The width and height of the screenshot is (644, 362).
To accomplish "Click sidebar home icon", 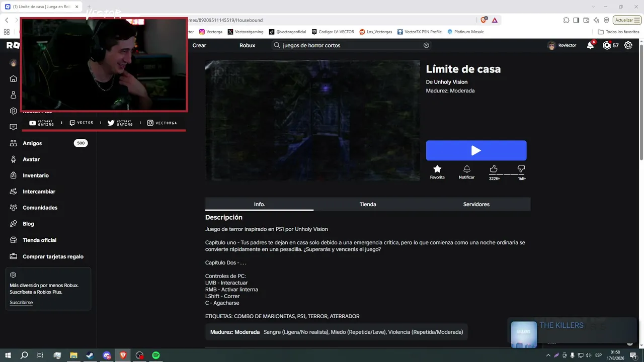I will 14,79.
